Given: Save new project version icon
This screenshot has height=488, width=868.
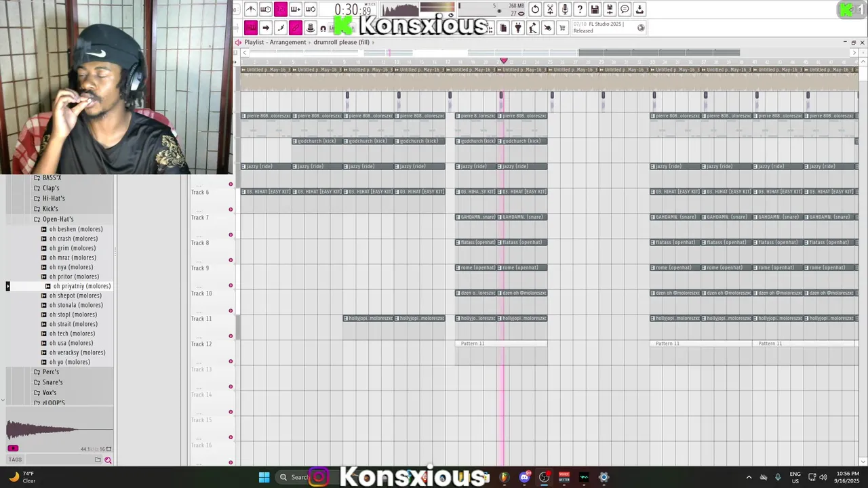Looking at the screenshot, I should pos(610,9).
